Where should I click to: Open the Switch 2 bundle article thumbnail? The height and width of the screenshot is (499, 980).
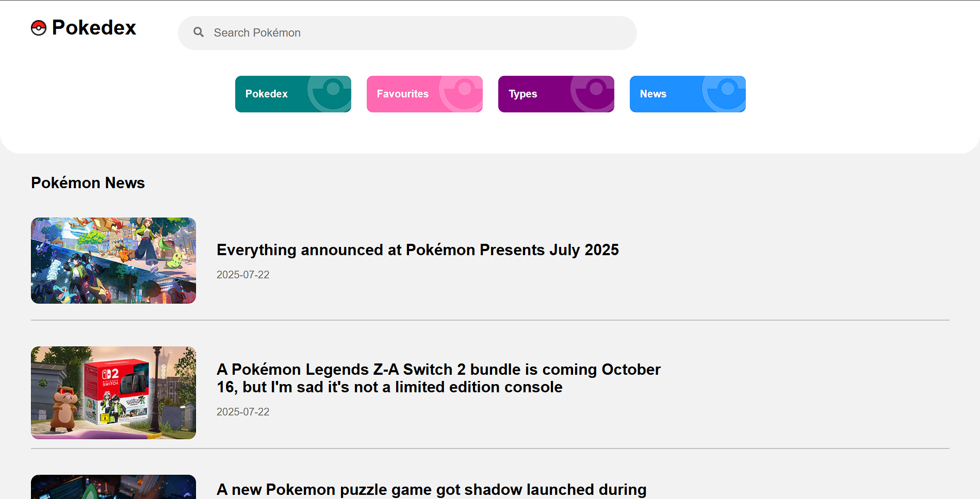(113, 392)
